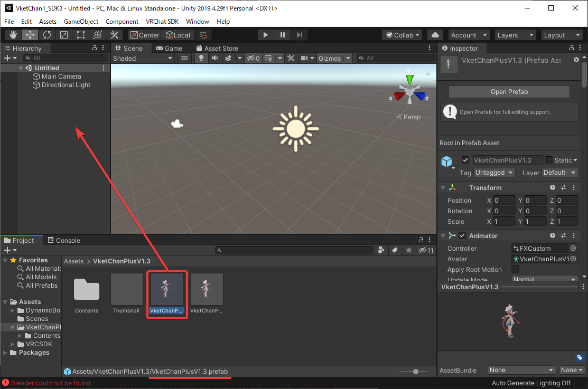This screenshot has width=588, height=389.
Task: Check Apply Root Motion box
Action: [515, 270]
